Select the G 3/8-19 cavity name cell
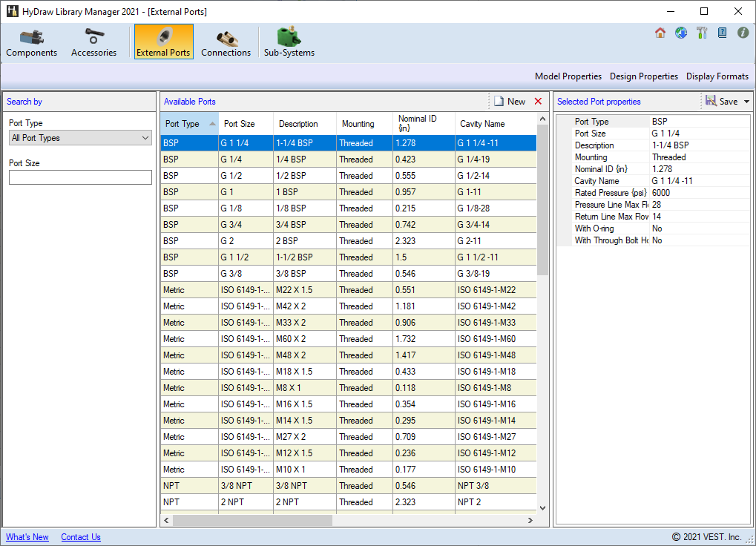 [495, 274]
